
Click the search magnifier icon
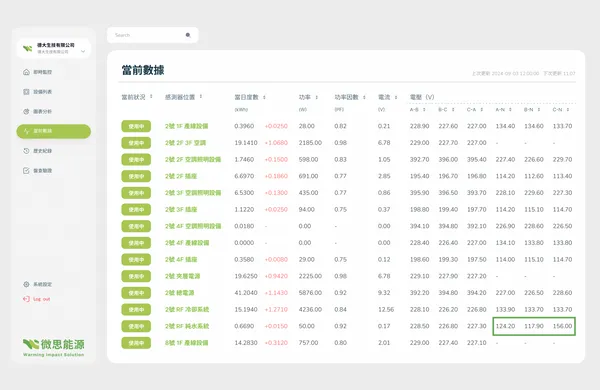(188, 35)
